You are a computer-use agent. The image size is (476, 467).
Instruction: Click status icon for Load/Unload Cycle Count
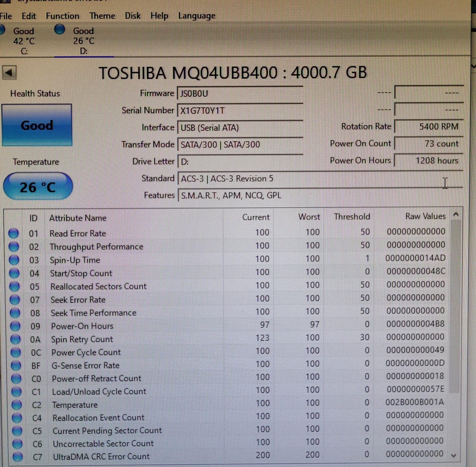(x=16, y=392)
